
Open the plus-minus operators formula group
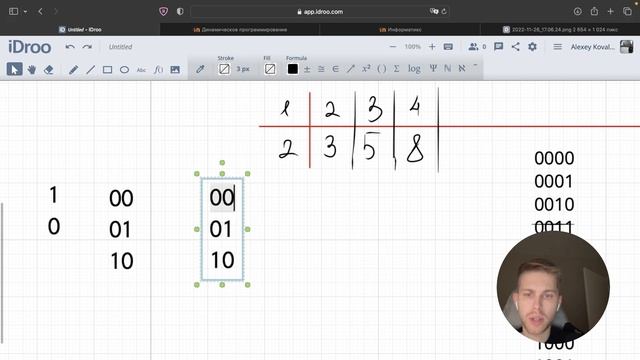307,69
